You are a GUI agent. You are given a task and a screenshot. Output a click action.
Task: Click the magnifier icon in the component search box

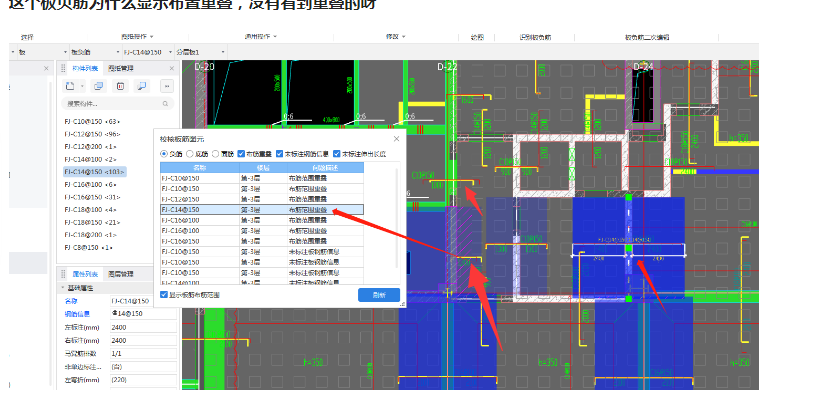click(166, 104)
